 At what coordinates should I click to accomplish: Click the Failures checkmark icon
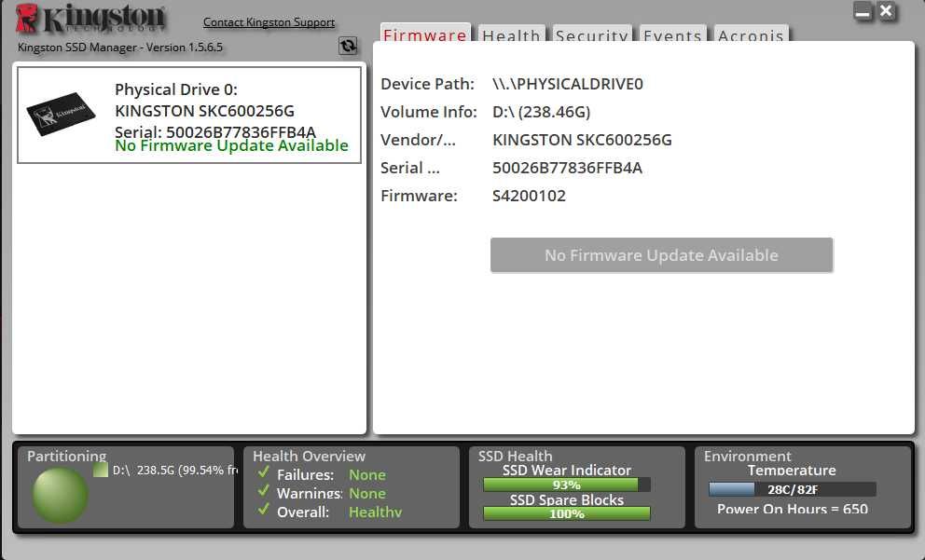pos(264,472)
